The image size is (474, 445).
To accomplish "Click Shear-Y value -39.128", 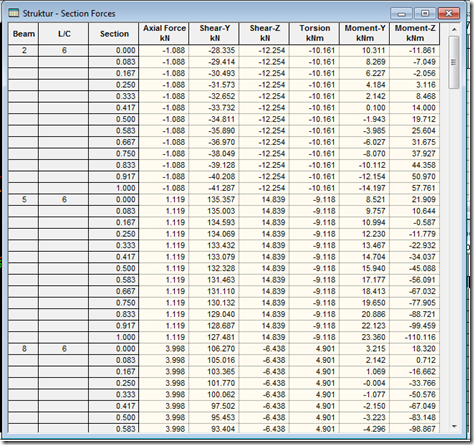I will [214, 165].
